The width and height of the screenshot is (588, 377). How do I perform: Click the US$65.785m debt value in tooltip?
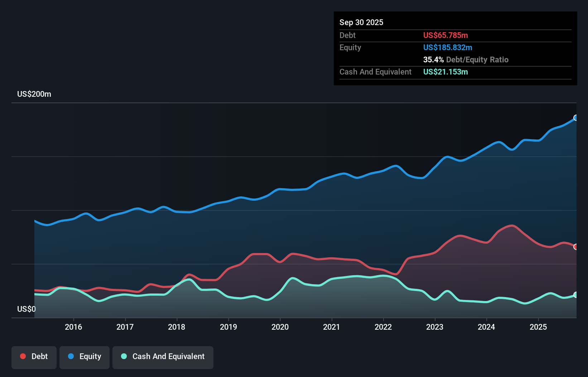445,35
